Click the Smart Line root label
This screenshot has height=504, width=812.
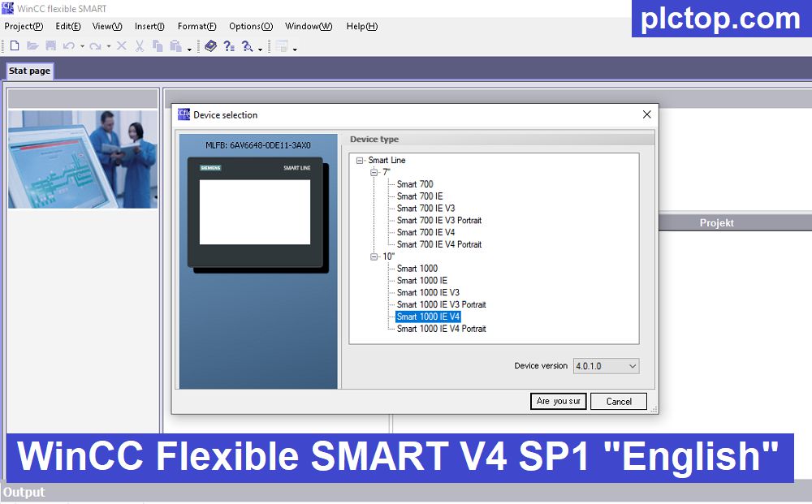click(387, 161)
